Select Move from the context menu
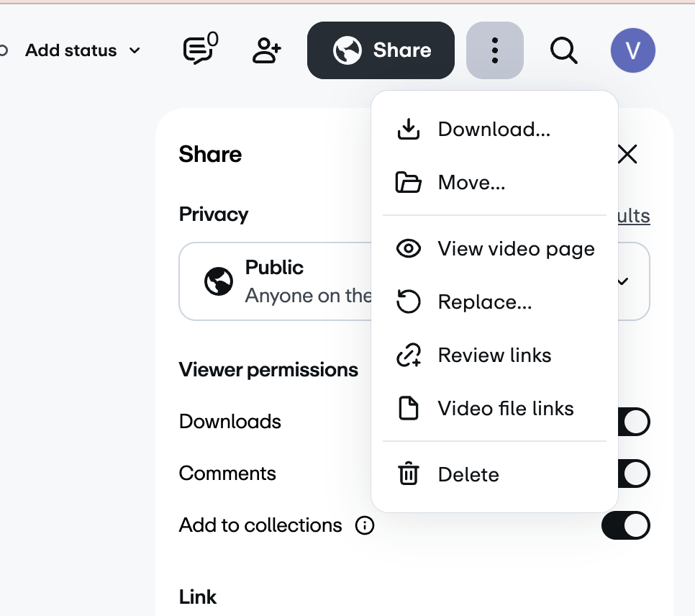695x616 pixels. click(471, 183)
